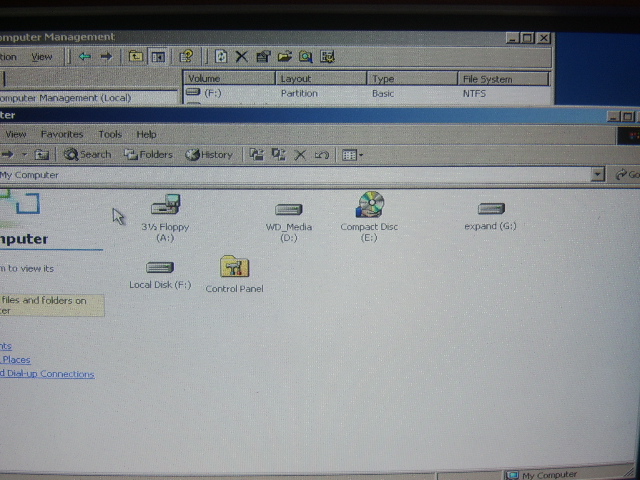Open the Favorites menu
Viewport: 640px width, 480px height.
(x=62, y=134)
